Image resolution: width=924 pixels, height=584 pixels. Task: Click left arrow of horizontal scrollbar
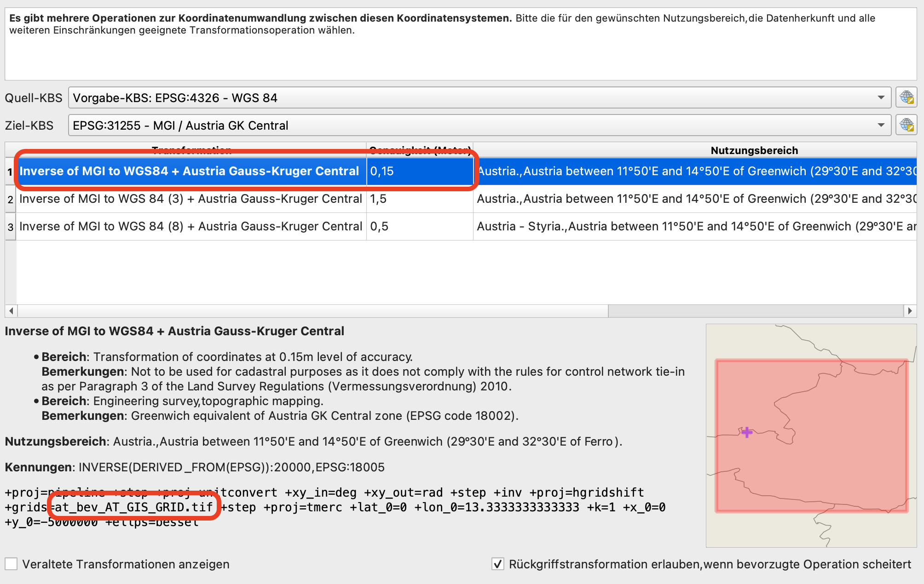click(11, 311)
